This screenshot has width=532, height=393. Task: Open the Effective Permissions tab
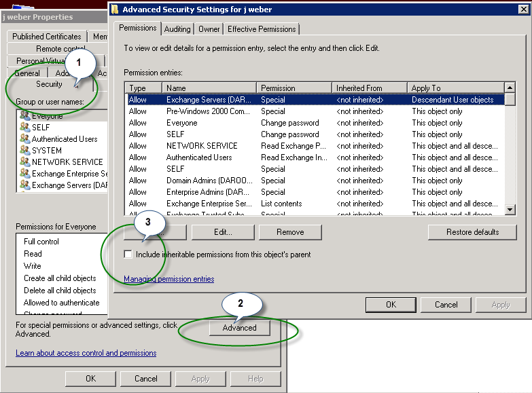coord(262,29)
